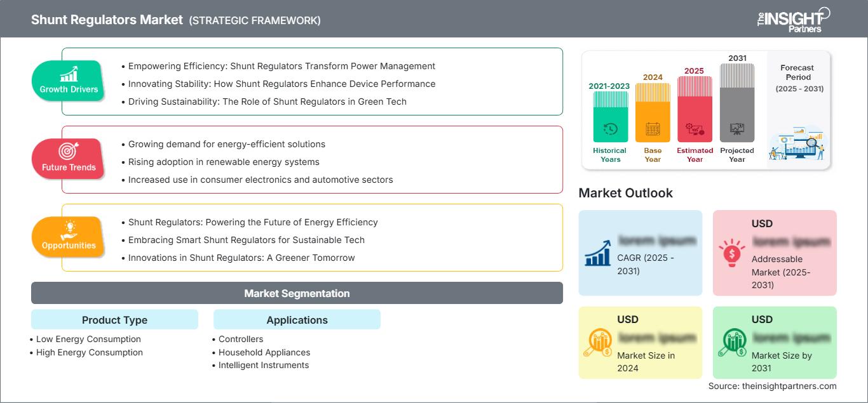Click the Estimated Year gear icon

point(695,129)
